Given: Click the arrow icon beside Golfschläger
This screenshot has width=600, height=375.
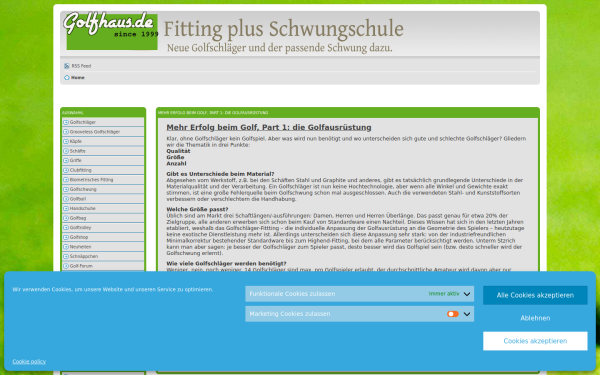Looking at the screenshot, I should click(x=66, y=122).
